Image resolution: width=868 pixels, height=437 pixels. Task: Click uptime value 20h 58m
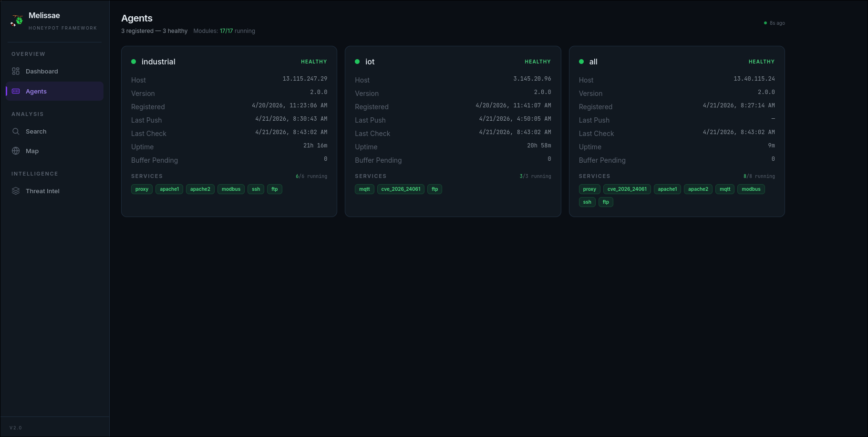pyautogui.click(x=539, y=146)
